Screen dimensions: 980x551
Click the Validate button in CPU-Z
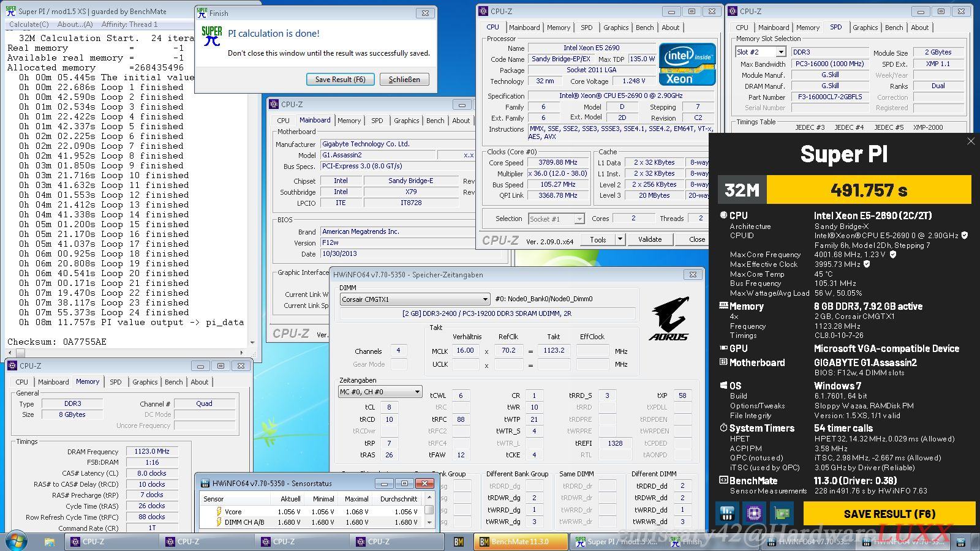click(650, 239)
